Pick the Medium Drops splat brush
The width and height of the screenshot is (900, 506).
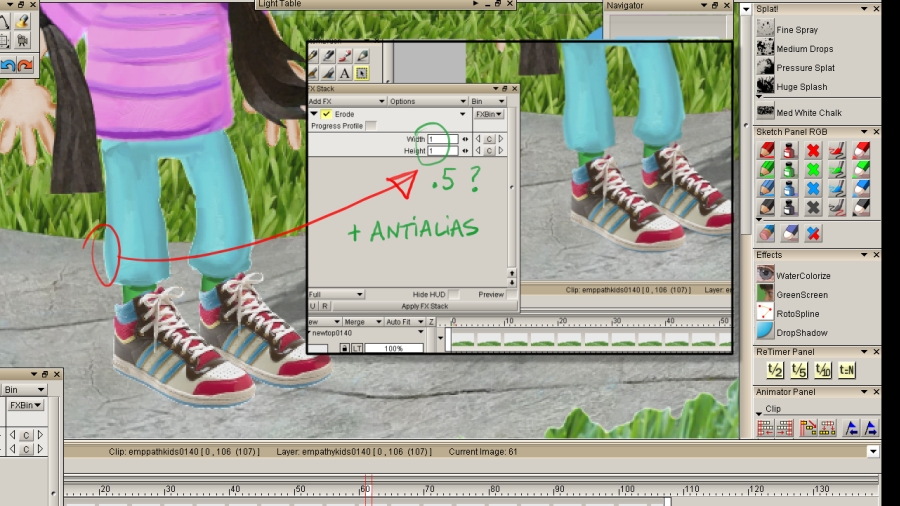(794, 48)
